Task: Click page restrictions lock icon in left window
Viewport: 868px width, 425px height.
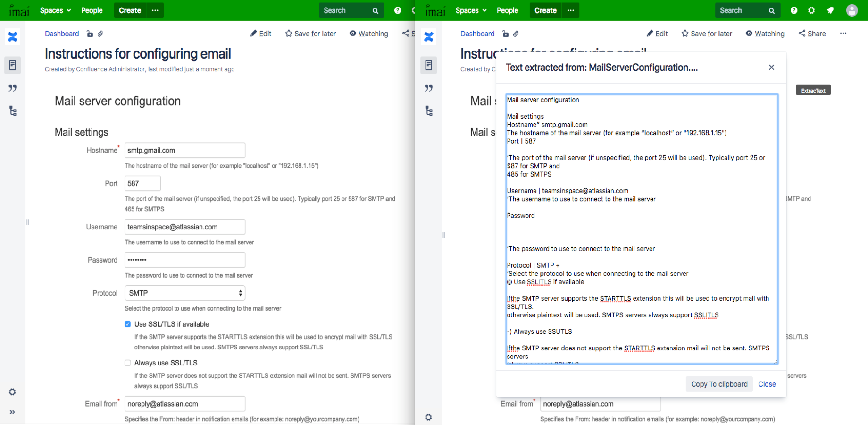Action: (x=90, y=34)
